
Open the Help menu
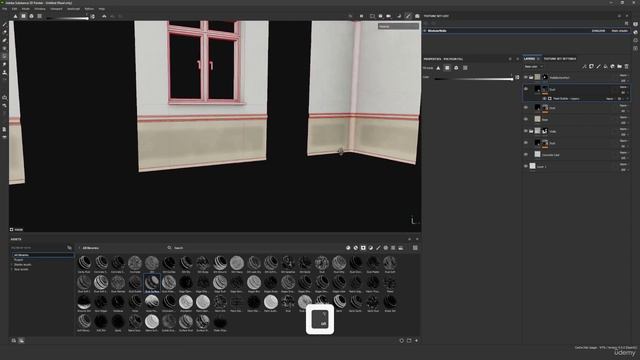(x=102, y=9)
